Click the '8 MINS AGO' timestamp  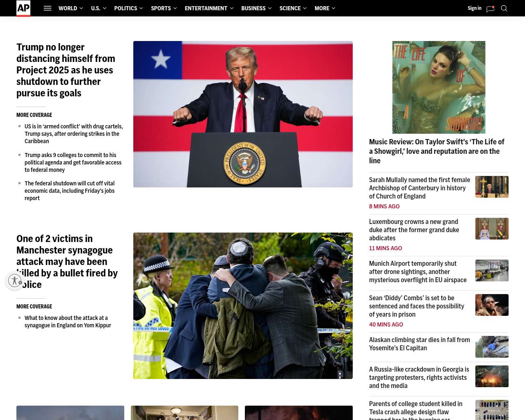(x=384, y=206)
